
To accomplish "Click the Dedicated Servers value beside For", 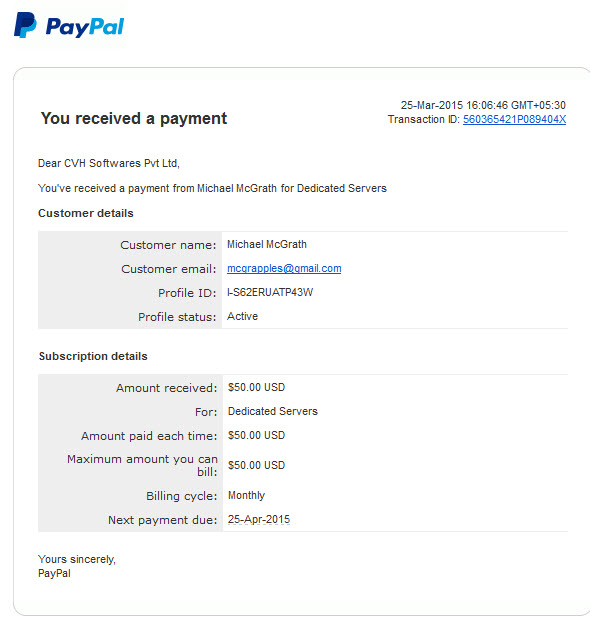I will [273, 411].
